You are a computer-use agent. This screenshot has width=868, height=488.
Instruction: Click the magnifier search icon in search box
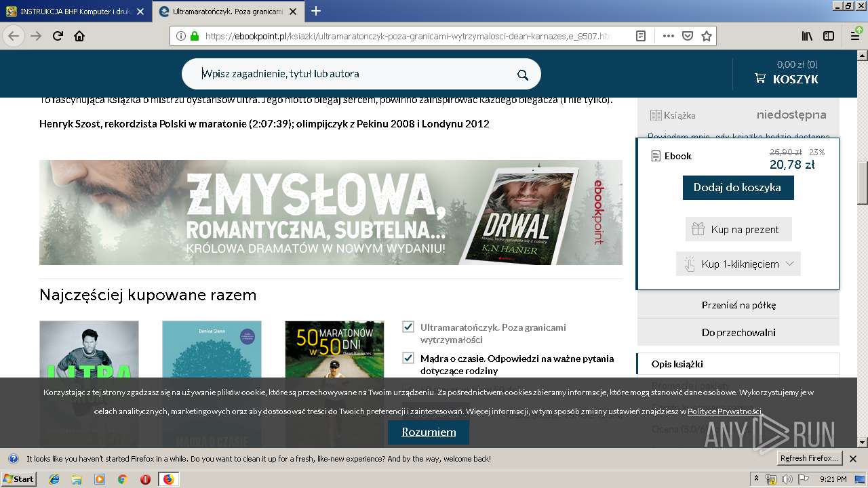tap(522, 75)
